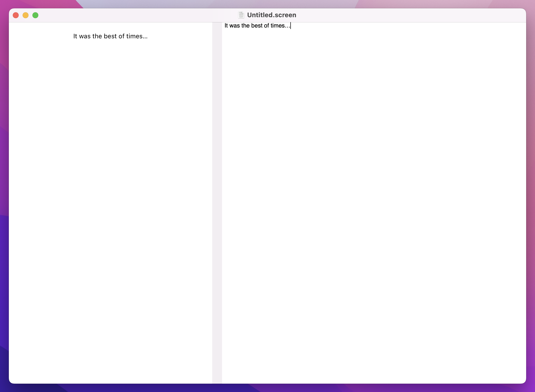Toggle full-screen mode with the green control
The image size is (535, 392).
(x=36, y=15)
